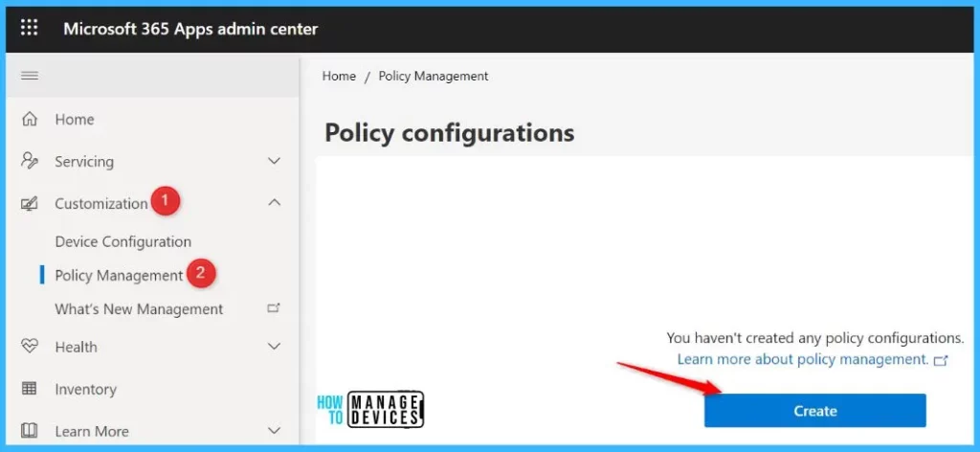Click the Health heart icon
The width and height of the screenshot is (980, 452).
(30, 347)
